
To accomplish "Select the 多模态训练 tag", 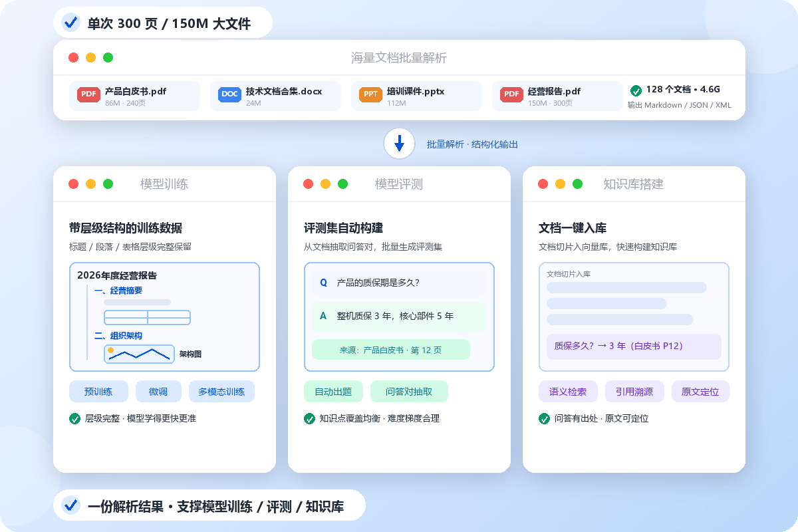I will (221, 392).
